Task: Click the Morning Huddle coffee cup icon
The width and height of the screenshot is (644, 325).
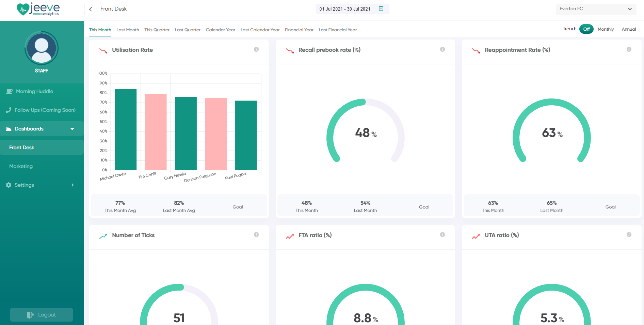Action: point(10,91)
